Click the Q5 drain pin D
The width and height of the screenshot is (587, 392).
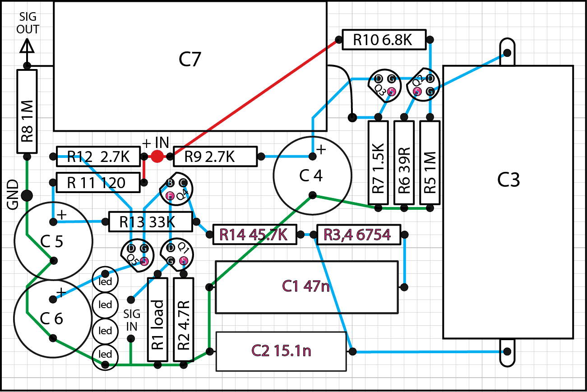[131, 248]
